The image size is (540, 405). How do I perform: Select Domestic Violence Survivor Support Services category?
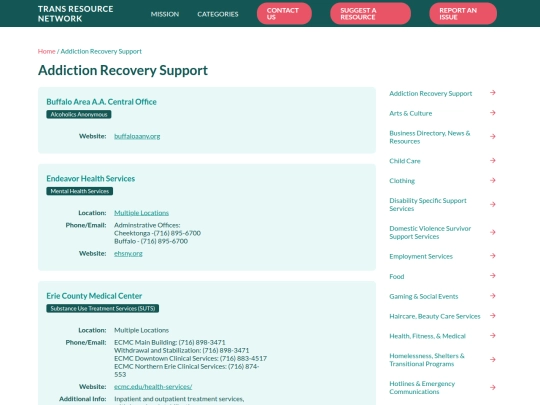430,232
